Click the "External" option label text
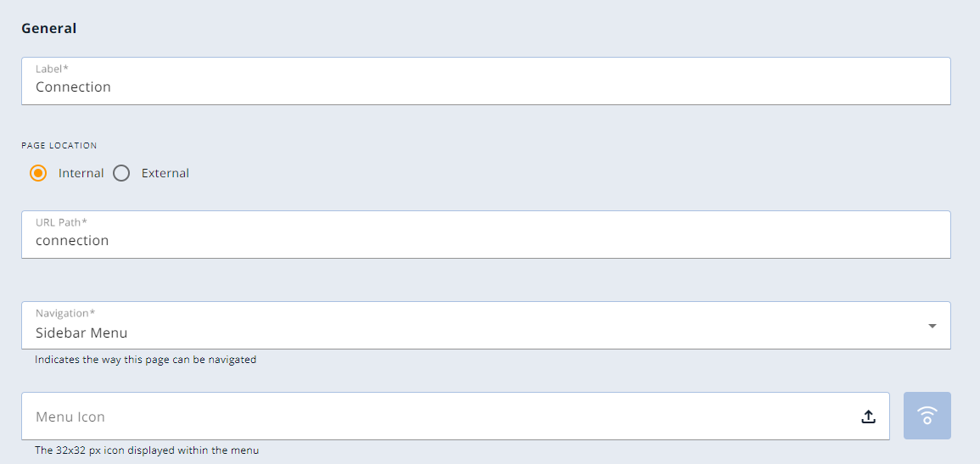The height and width of the screenshot is (464, 980). pyautogui.click(x=165, y=173)
